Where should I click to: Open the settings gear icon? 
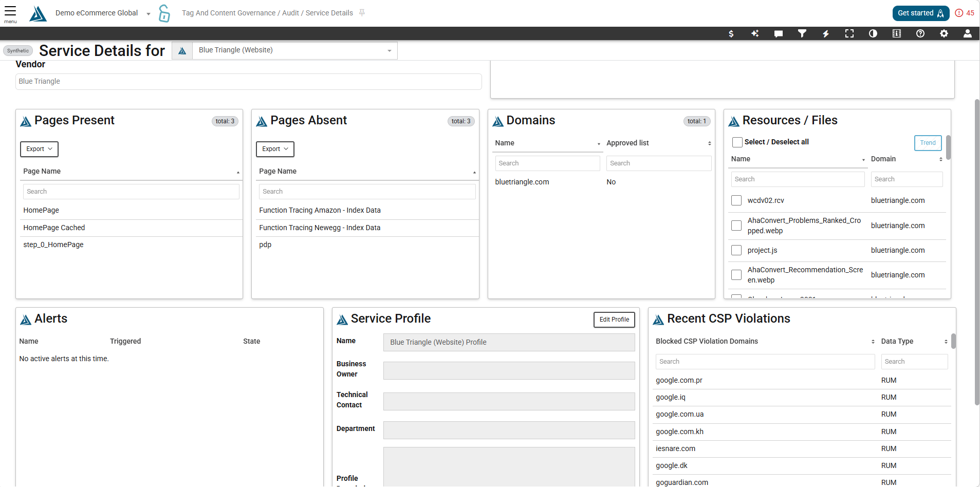point(944,33)
